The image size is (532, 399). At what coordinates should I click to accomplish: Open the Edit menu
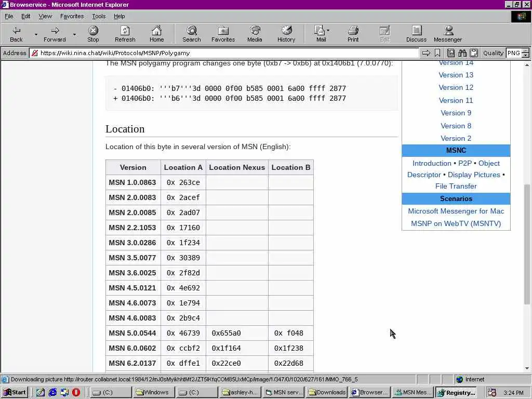click(25, 16)
